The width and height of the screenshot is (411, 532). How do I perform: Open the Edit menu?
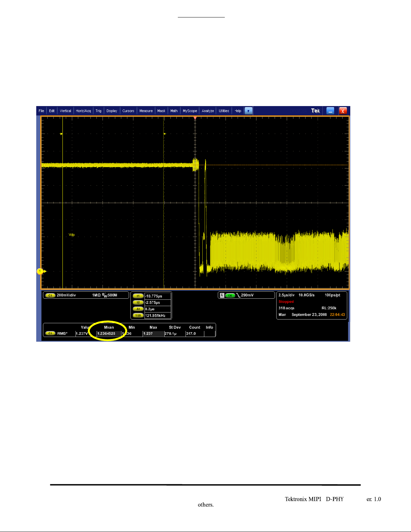(x=52, y=111)
